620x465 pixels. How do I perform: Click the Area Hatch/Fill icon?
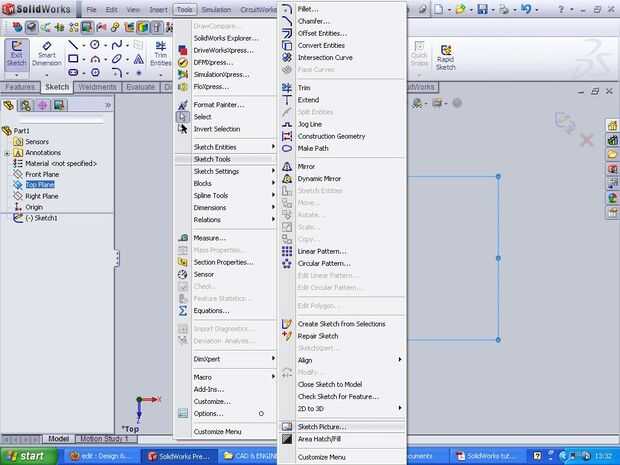tap(287, 439)
